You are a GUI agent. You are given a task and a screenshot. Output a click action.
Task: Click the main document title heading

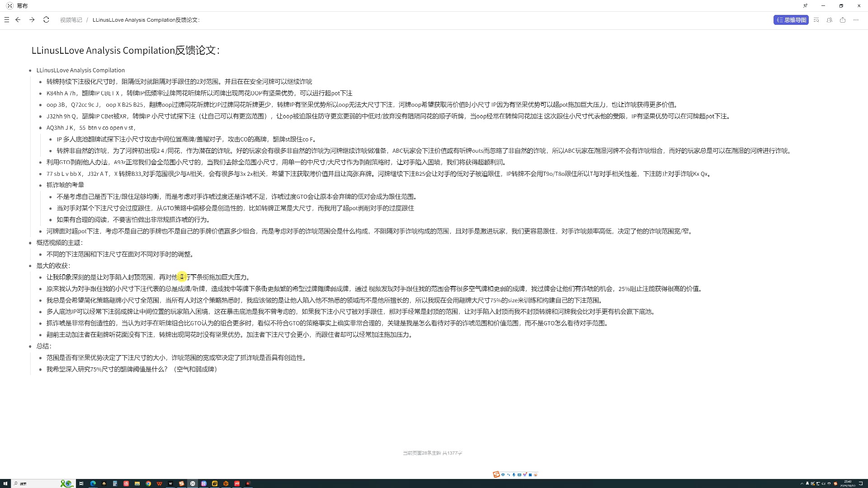pyautogui.click(x=126, y=50)
